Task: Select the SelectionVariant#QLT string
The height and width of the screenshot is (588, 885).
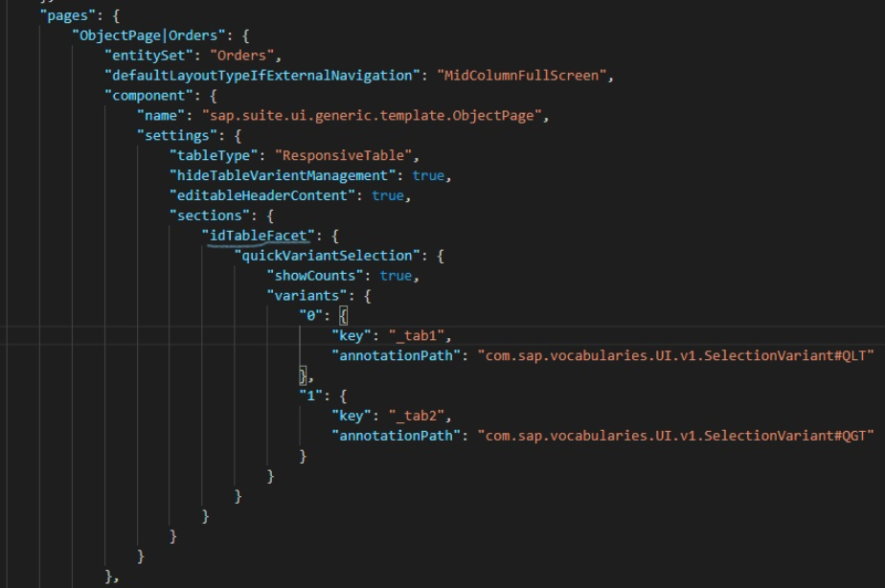Action: tap(675, 355)
